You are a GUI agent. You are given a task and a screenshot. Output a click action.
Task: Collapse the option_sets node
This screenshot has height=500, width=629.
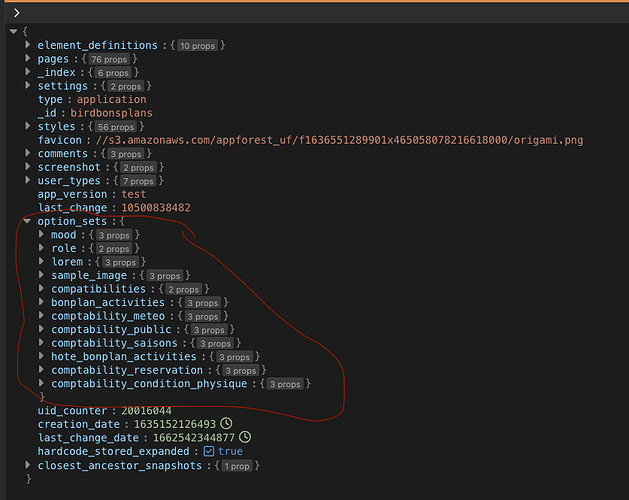click(x=27, y=221)
